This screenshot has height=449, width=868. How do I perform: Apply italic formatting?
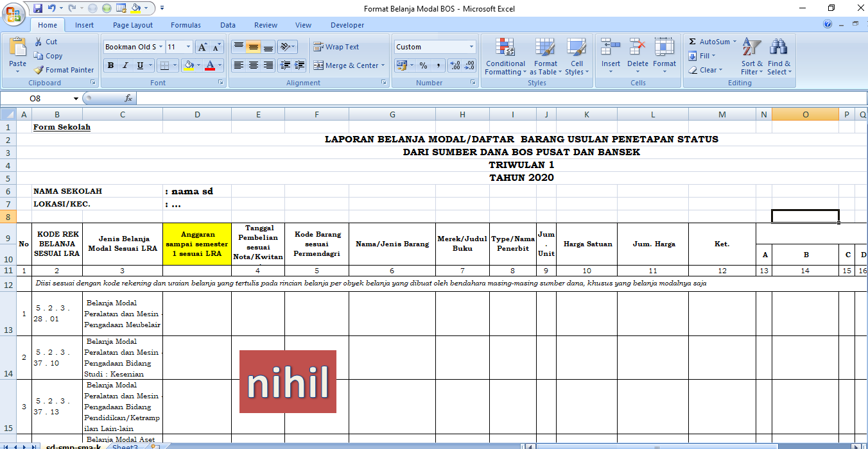125,66
